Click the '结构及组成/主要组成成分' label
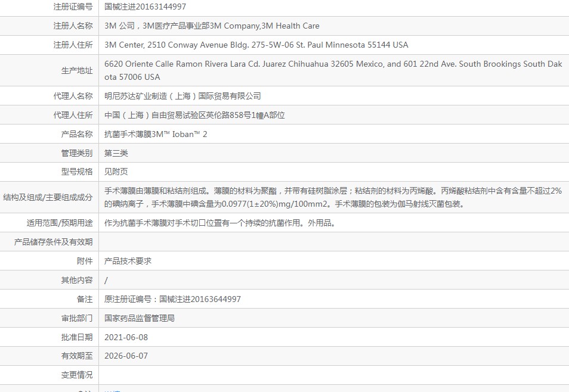 pos(48,197)
